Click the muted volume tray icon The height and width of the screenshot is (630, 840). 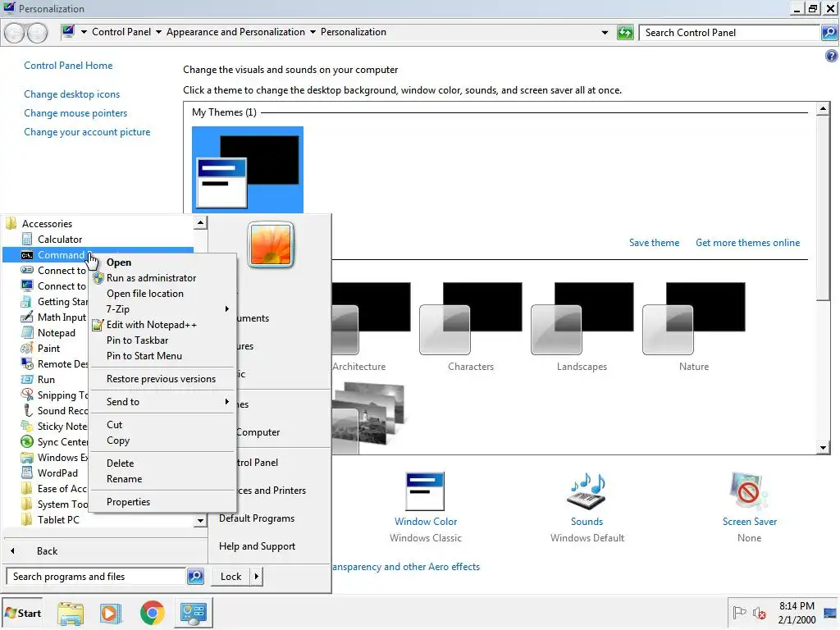click(759, 613)
